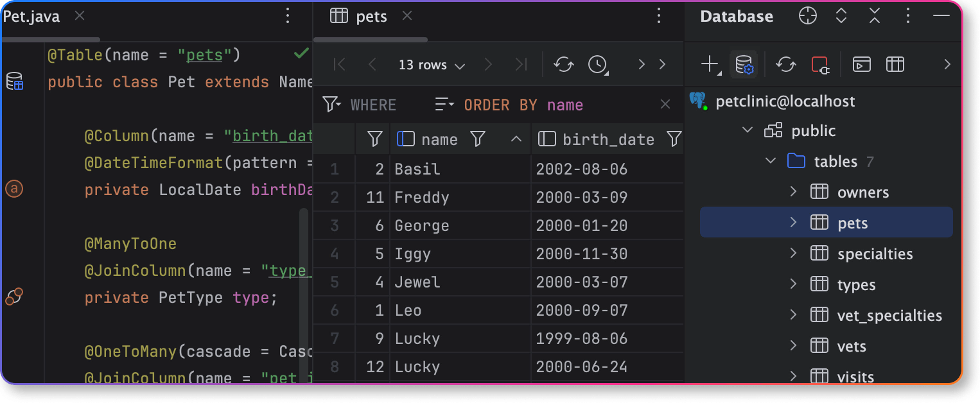Open a query console
The height and width of the screenshot is (403, 980).
(x=862, y=64)
